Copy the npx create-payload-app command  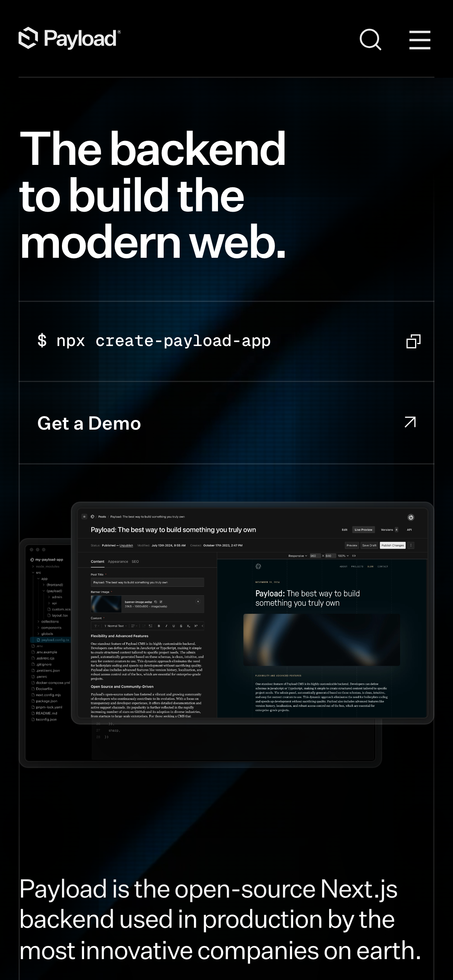[413, 341]
